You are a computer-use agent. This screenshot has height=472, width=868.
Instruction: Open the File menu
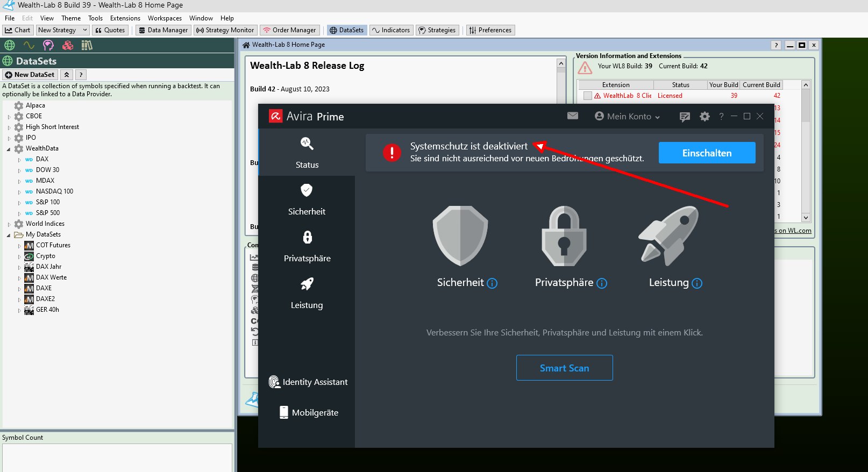pos(10,18)
